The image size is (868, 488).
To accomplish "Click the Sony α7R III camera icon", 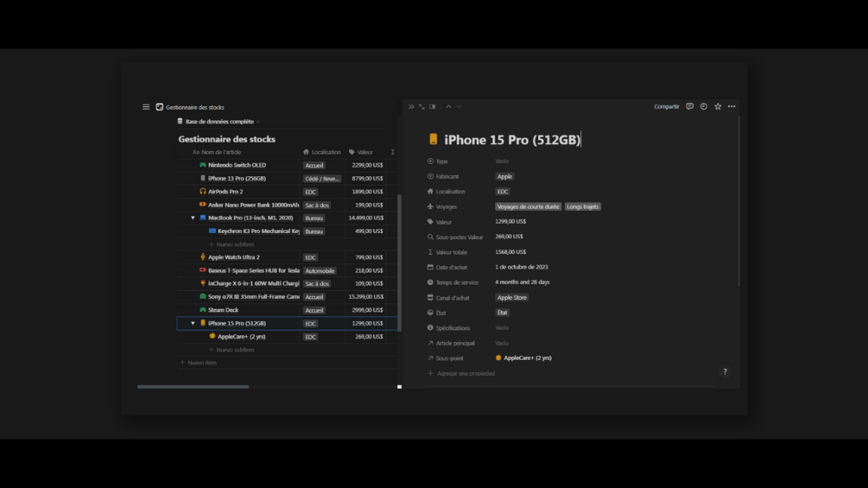I will point(203,296).
